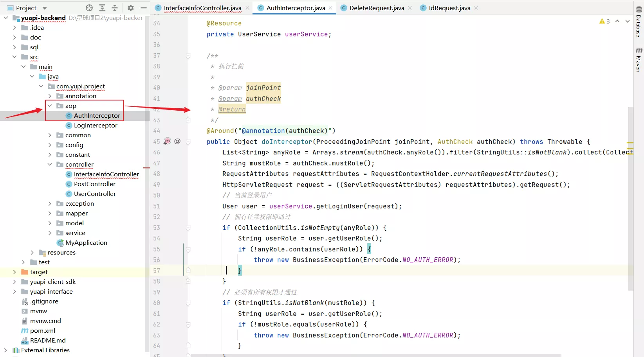Close the InterfaceInfoController.java tab
Viewport: 644px width, 357px height.
tap(247, 8)
